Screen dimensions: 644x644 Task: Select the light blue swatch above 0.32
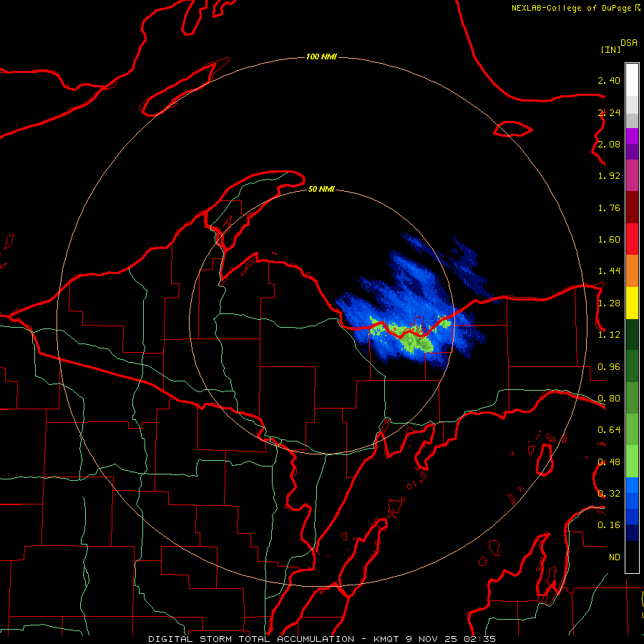(632, 485)
